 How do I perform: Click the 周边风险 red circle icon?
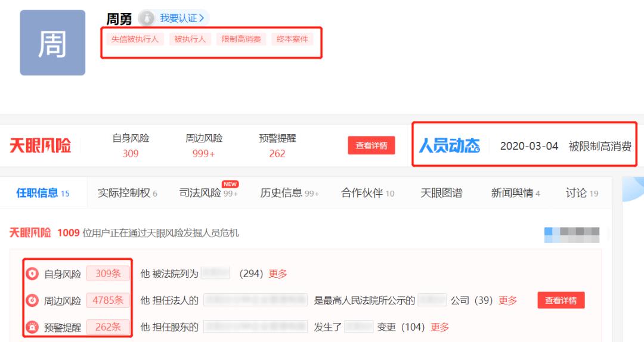33,300
